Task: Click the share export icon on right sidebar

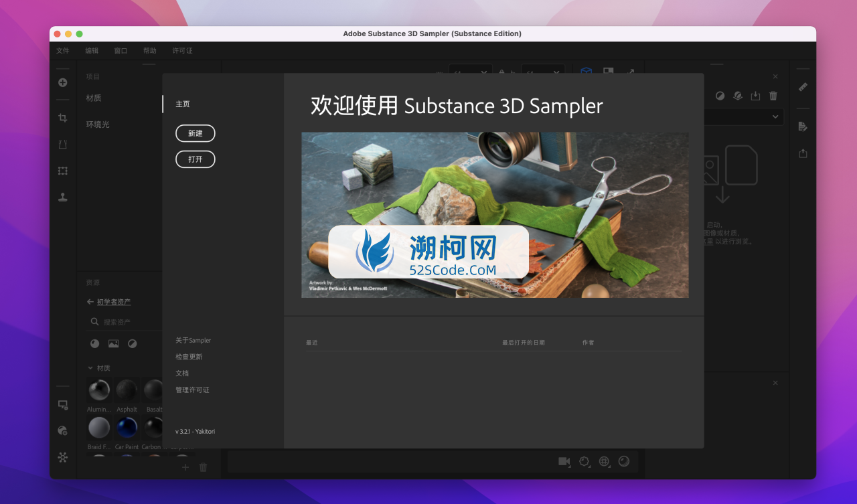Action: (803, 153)
